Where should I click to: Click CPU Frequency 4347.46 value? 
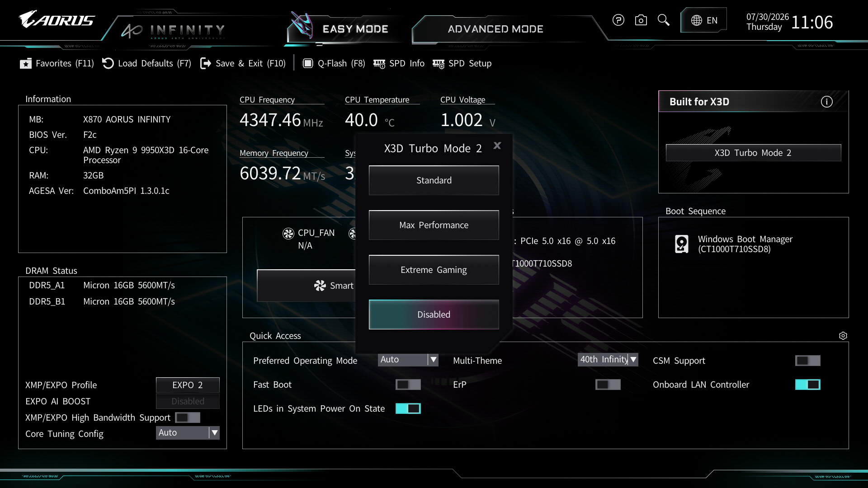pos(270,120)
